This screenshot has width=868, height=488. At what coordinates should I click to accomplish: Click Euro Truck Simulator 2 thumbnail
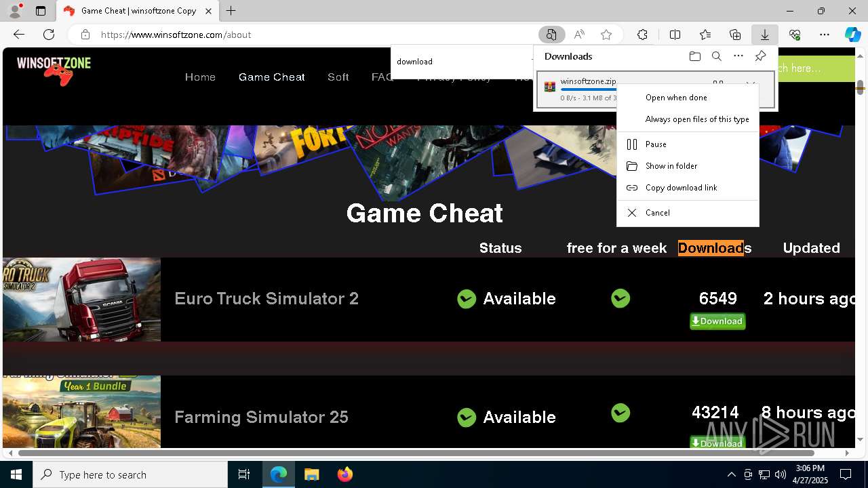coord(81,299)
